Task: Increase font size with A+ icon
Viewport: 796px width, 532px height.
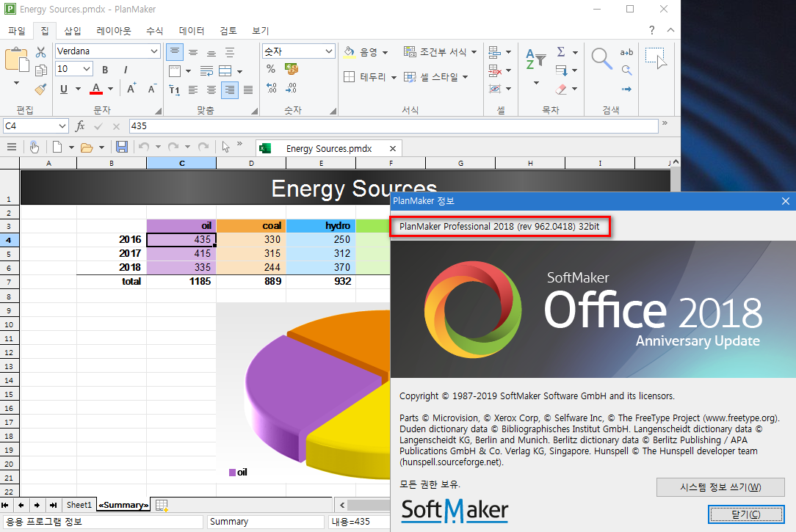Action: (x=131, y=88)
